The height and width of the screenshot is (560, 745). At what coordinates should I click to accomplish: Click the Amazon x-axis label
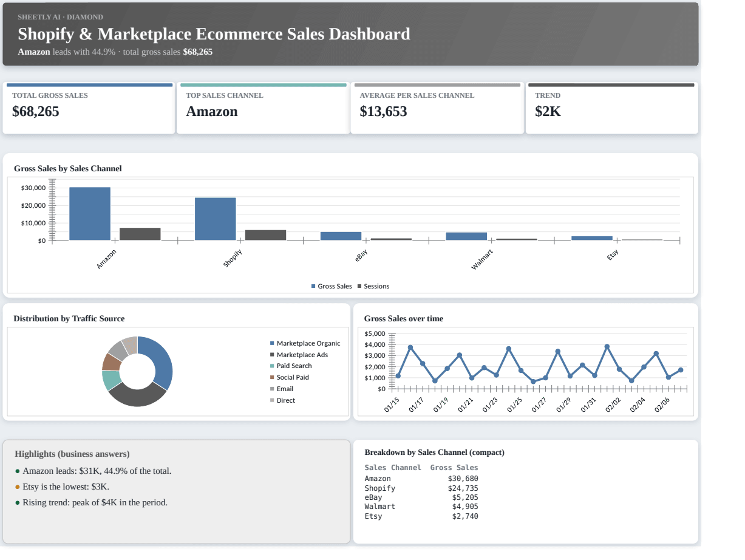106,259
